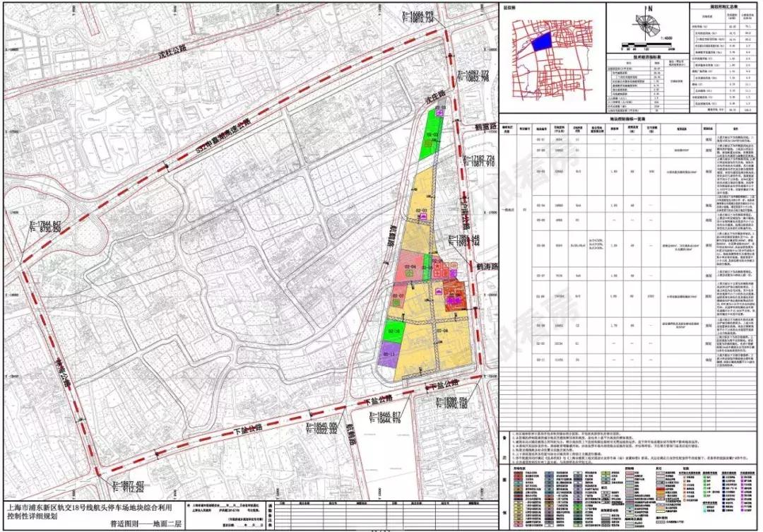The width and height of the screenshot is (763, 532).
Task: Click the green symbol inside pink parcel 02-04
Action: (410, 275)
